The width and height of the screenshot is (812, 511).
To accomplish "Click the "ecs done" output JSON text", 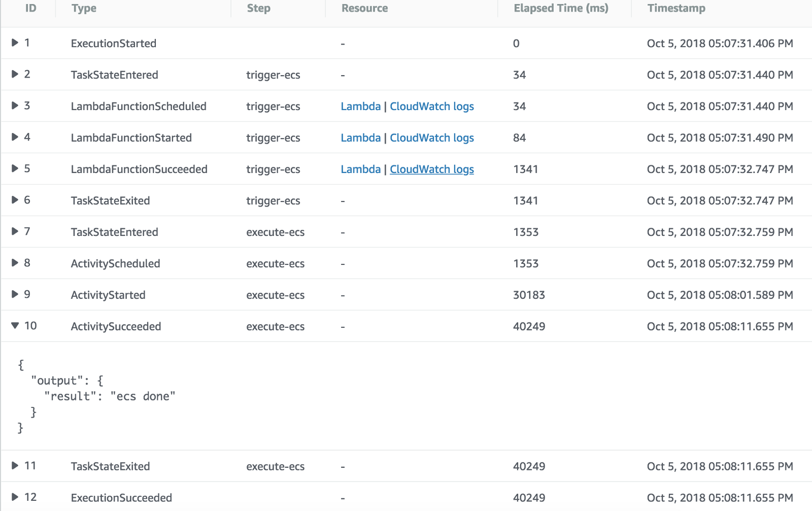I will coord(143,396).
